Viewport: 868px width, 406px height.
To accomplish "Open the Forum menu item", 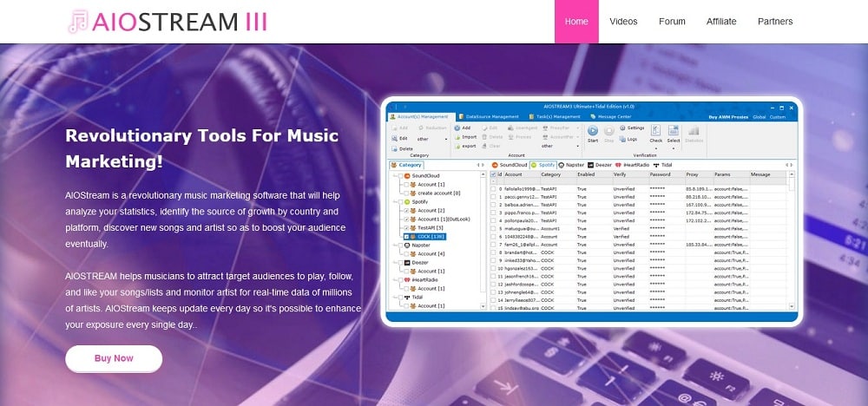I will pyautogui.click(x=672, y=22).
